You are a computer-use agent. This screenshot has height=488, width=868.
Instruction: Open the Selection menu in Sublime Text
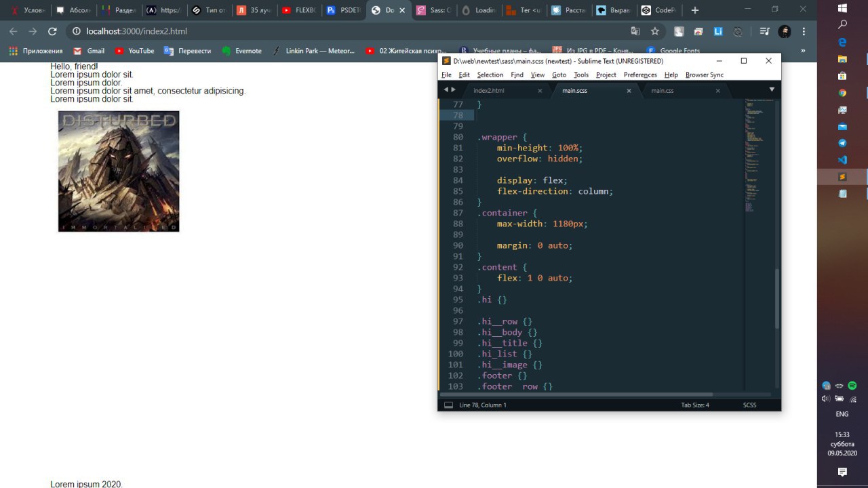(x=490, y=75)
